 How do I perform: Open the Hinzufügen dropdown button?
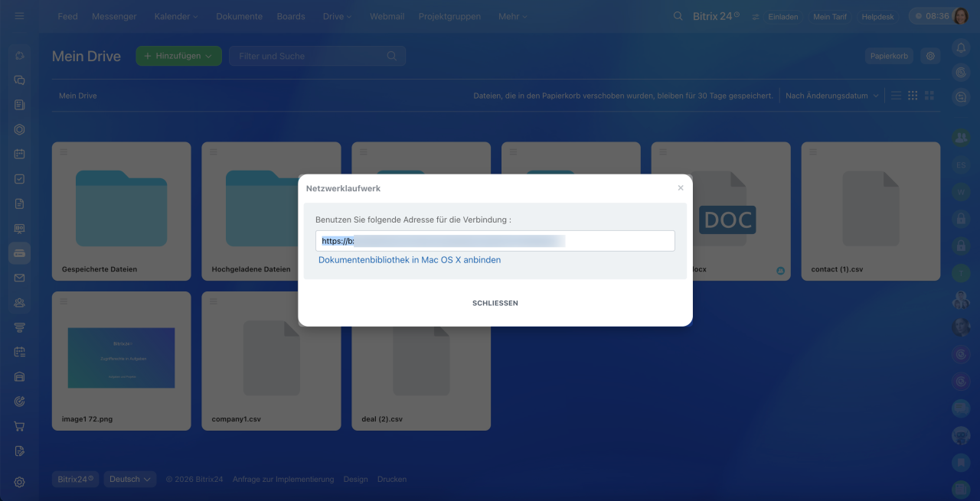[x=179, y=56]
